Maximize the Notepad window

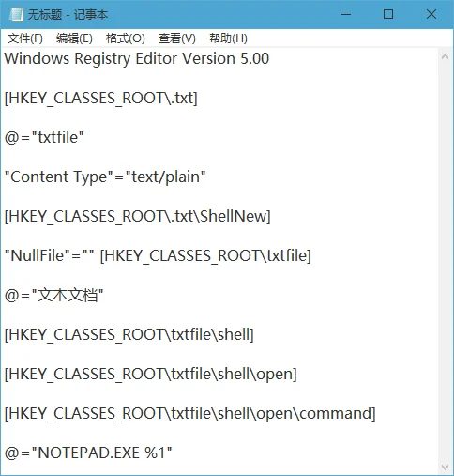click(x=388, y=14)
